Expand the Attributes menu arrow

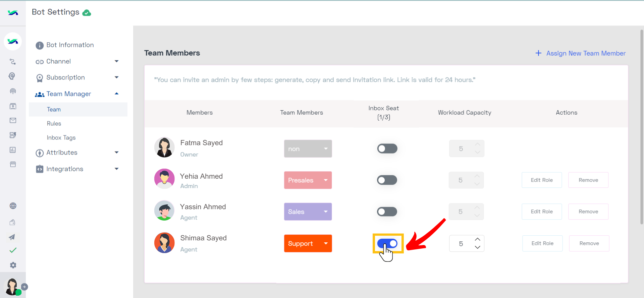pyautogui.click(x=117, y=152)
